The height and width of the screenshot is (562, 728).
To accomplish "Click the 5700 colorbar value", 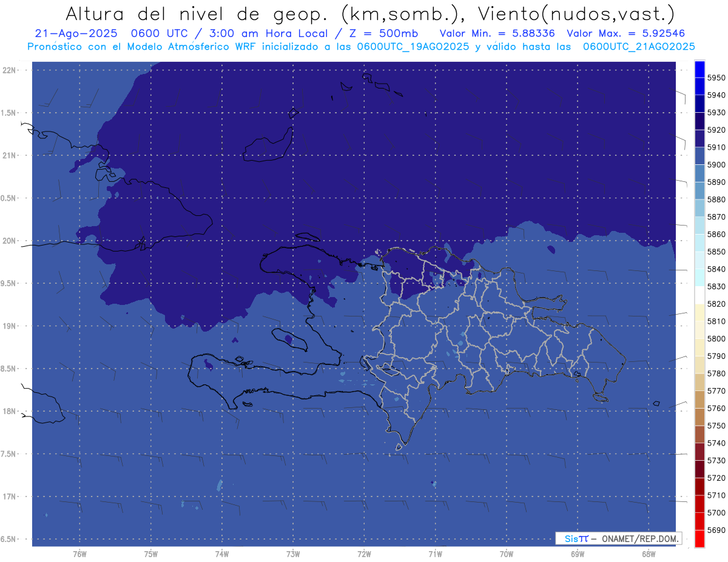I will 716,512.
